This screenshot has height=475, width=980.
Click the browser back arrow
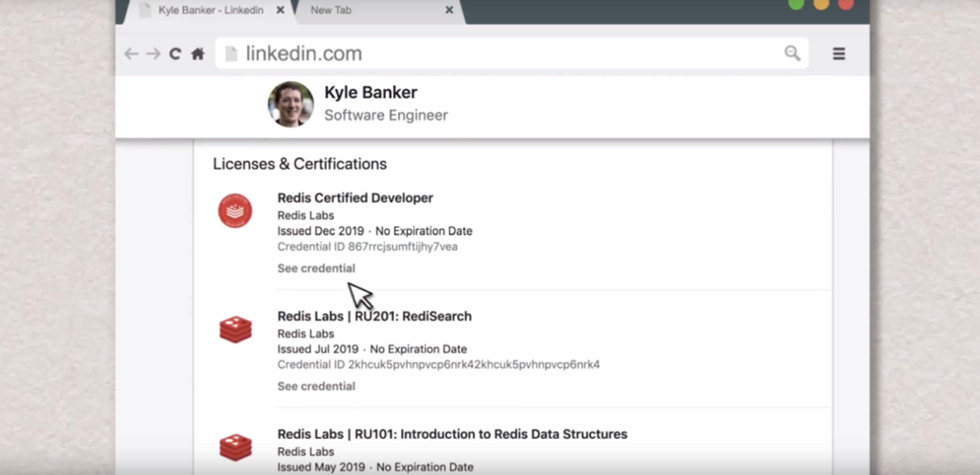132,54
